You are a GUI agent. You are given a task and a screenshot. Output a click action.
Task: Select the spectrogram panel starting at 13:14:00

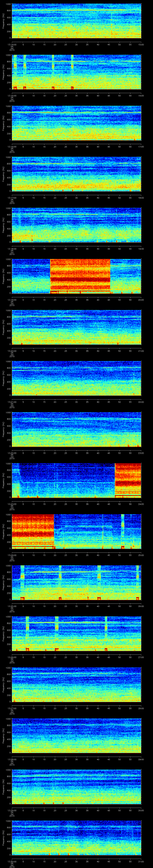pos(76,21)
